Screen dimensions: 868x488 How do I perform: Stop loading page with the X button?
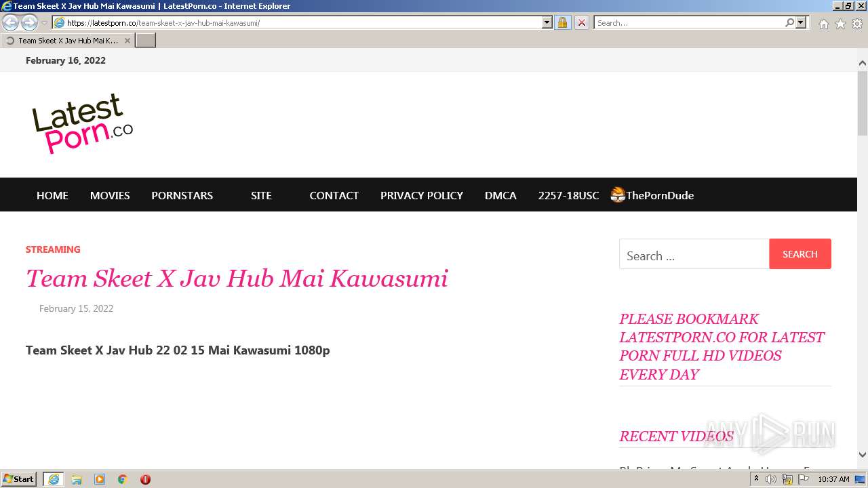582,23
